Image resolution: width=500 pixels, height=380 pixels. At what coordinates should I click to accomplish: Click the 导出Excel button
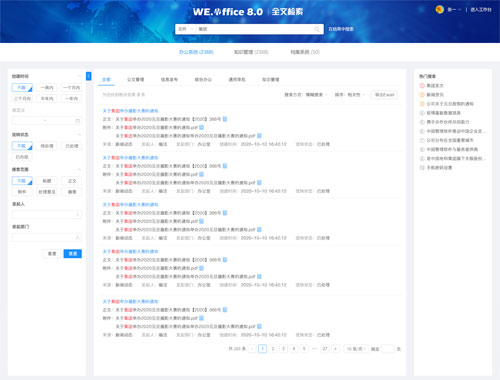(x=384, y=95)
